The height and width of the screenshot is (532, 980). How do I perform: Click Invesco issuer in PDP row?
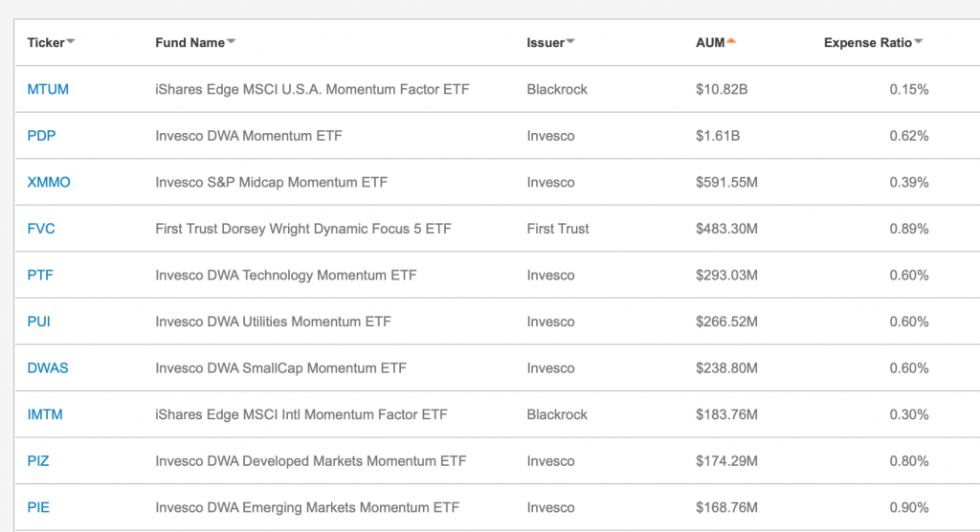pyautogui.click(x=550, y=136)
